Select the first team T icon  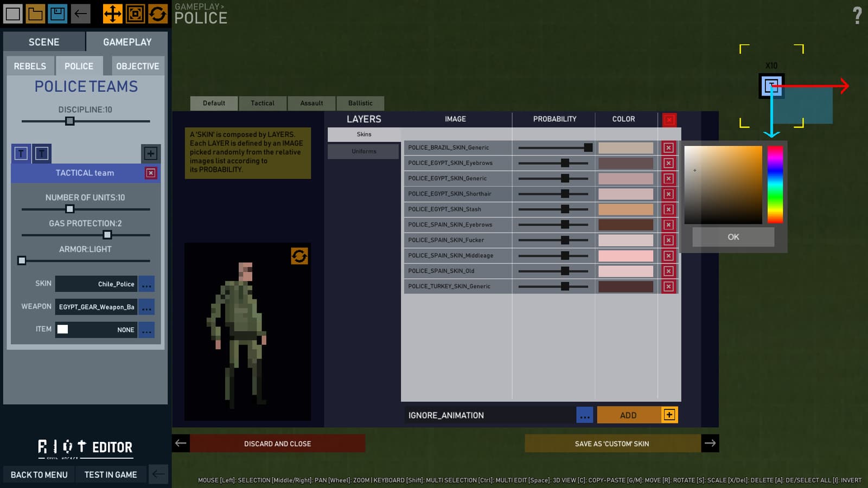click(x=21, y=153)
